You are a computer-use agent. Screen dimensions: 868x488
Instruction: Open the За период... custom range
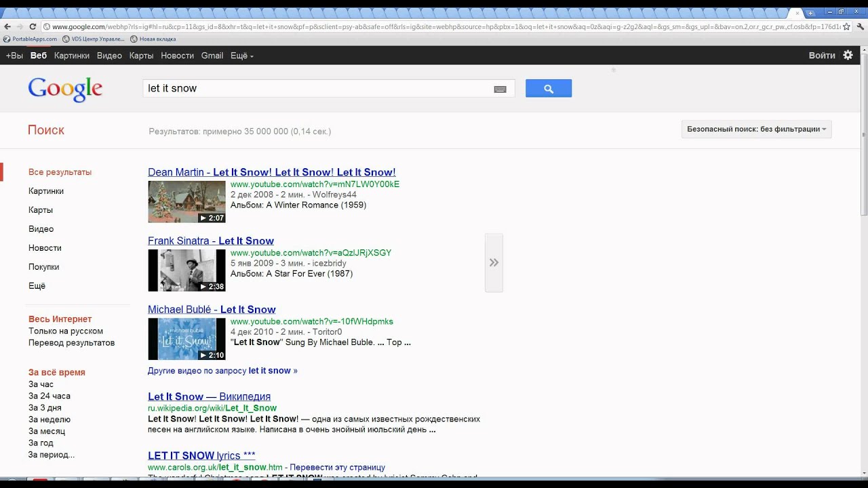pos(52,455)
